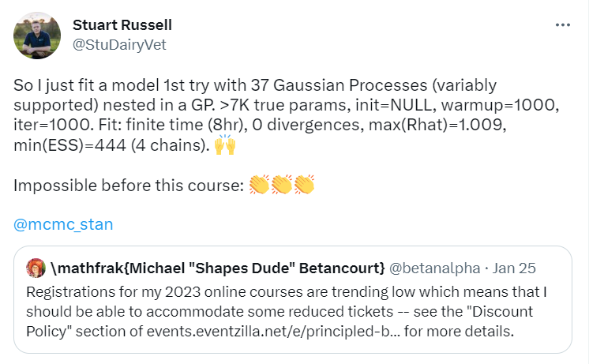Screen dimensions: 589x364
Task: Click the middle clapping hands emoji
Action: (282, 185)
